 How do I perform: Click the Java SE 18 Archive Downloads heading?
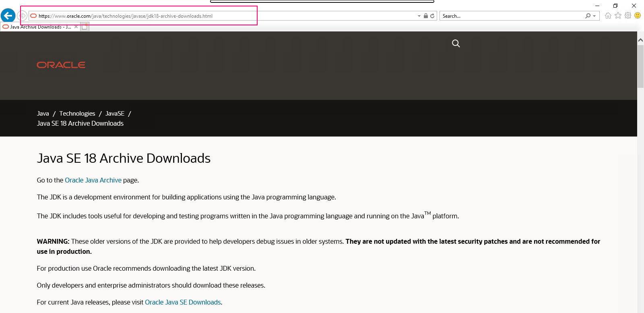point(124,158)
